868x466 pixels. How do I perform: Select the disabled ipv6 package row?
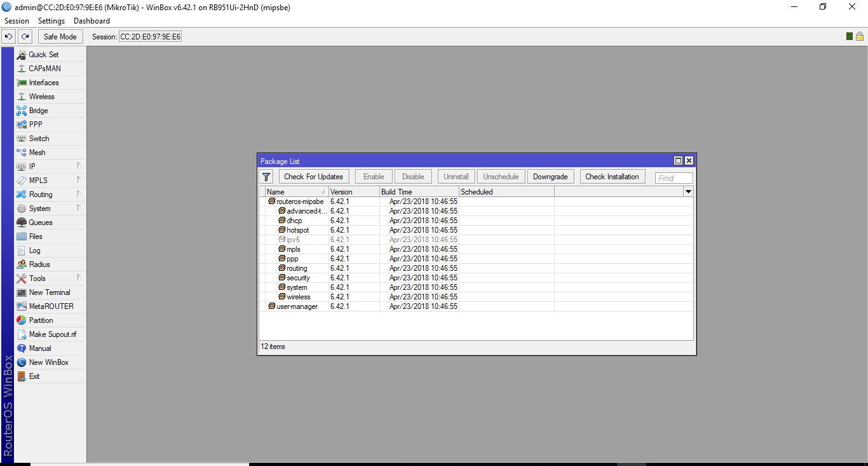click(x=476, y=240)
